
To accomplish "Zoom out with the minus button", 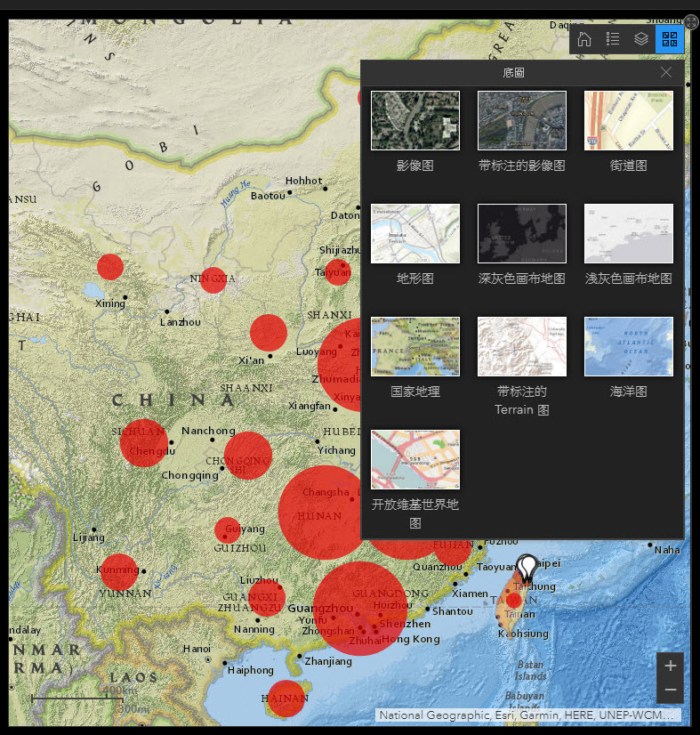I will pos(670,690).
